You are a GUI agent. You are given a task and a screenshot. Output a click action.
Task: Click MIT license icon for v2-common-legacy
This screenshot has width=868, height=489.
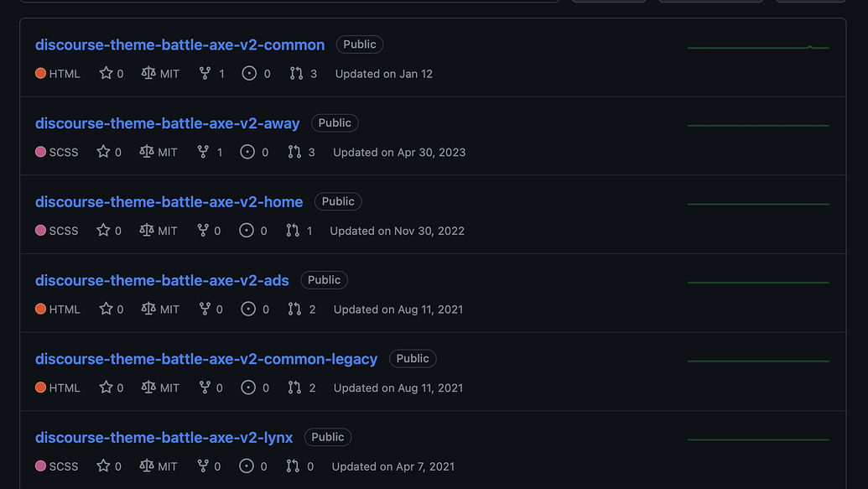[148, 388]
